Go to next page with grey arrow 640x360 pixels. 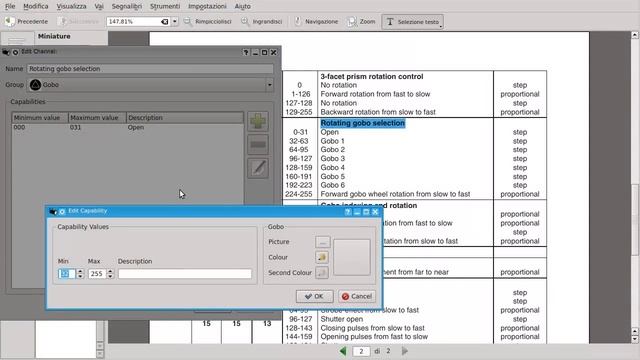click(404, 351)
